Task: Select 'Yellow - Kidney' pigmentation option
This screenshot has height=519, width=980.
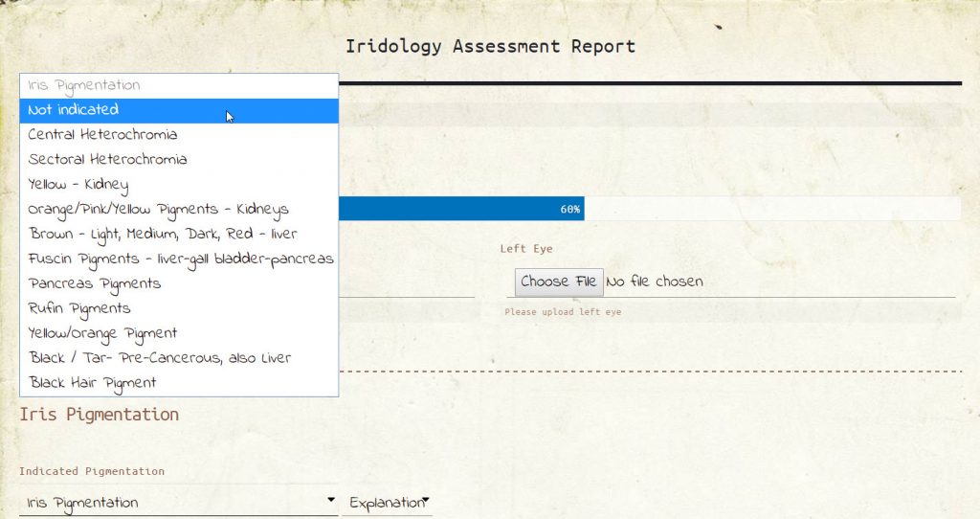Action: 179,185
